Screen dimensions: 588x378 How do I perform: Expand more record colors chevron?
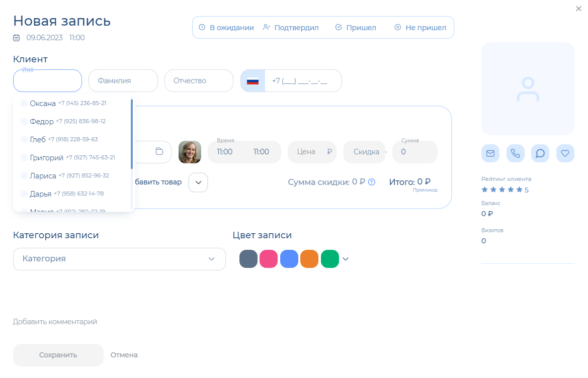346,259
